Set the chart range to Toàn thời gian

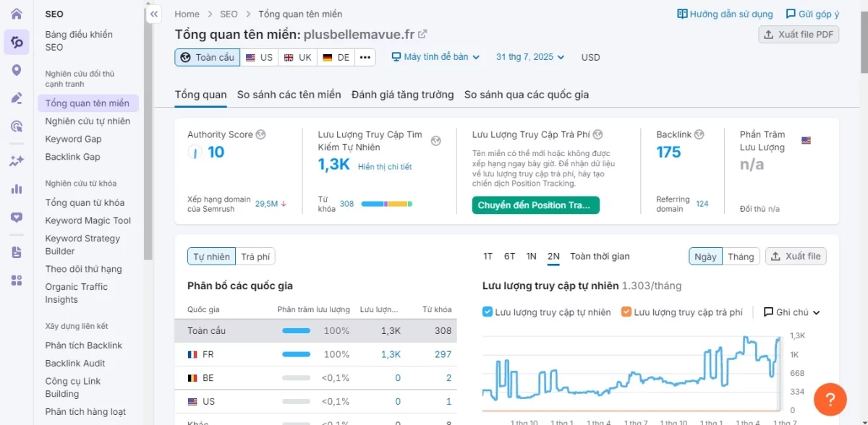click(600, 256)
